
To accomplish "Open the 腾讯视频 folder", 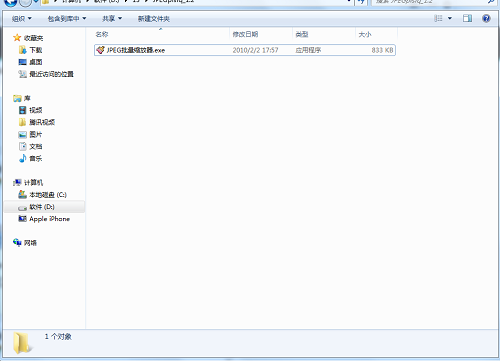I will click(37, 122).
